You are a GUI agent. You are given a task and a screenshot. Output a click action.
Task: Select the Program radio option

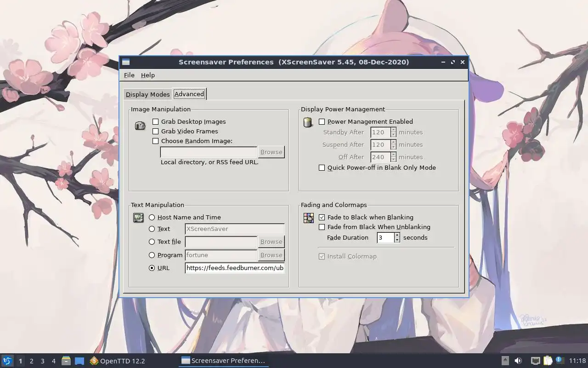pyautogui.click(x=152, y=255)
